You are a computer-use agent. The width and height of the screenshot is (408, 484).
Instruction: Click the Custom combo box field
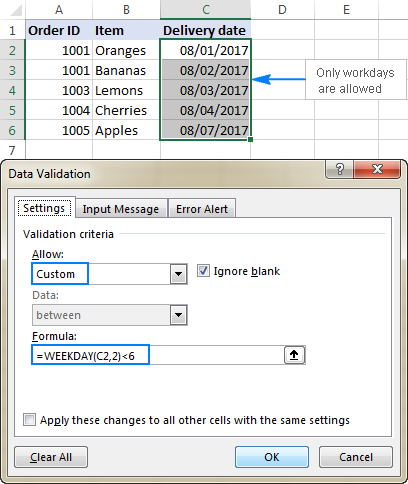click(x=109, y=274)
